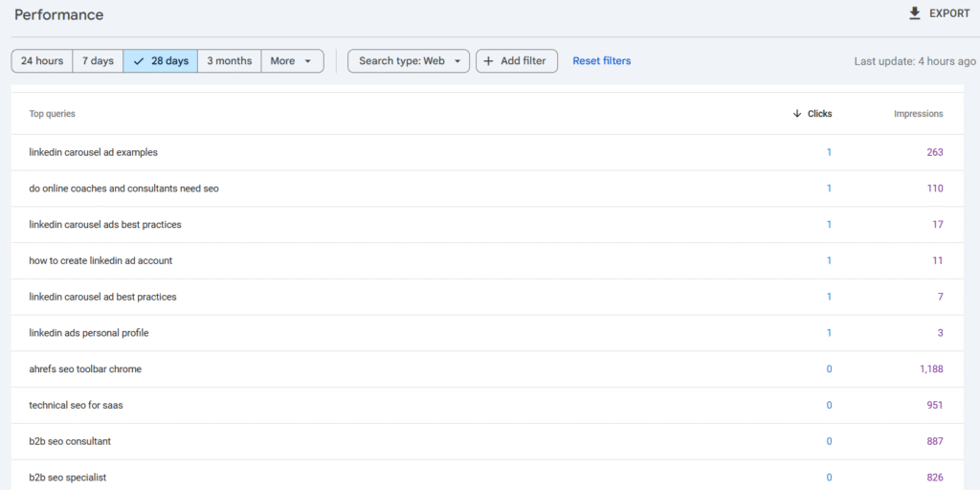
Task: Open how to create linkedin ad account query
Action: click(x=100, y=260)
